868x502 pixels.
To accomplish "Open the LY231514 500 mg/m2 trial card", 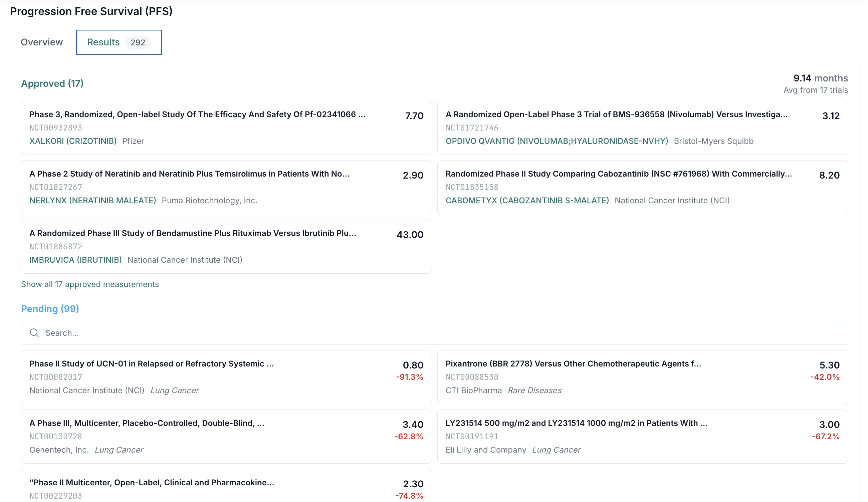I will (642, 437).
